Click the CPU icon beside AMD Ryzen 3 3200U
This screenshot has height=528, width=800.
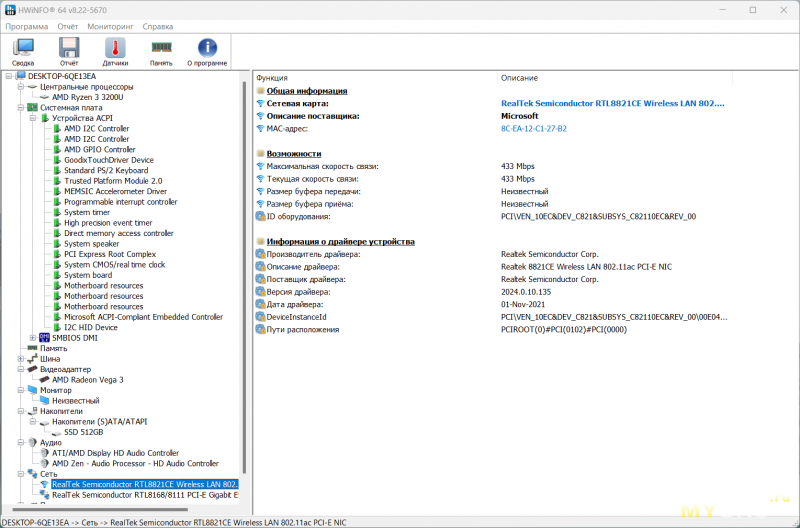44,97
